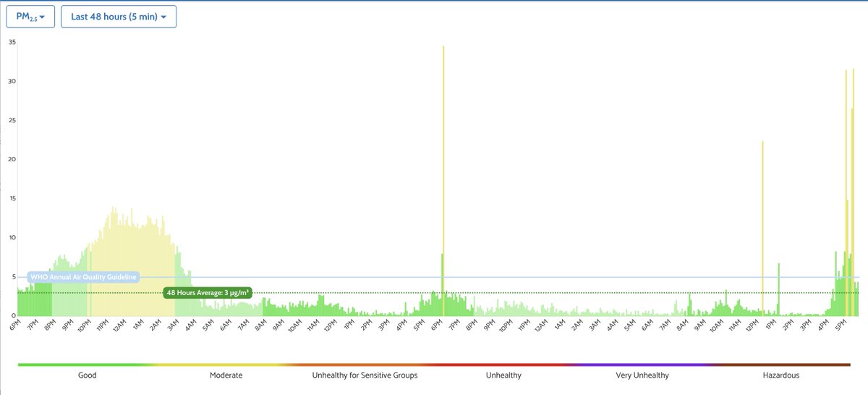The height and width of the screenshot is (395, 868).
Task: Click the y-axis value 25
Action: coord(12,120)
